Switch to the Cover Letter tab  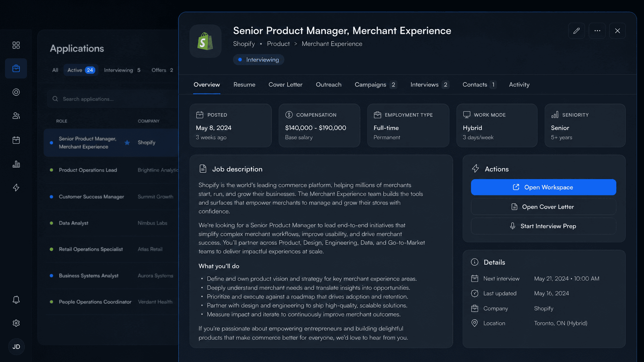click(x=285, y=85)
